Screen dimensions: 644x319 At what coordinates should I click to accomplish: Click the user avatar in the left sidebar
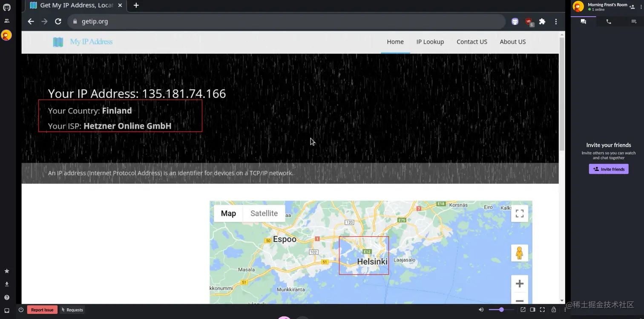tap(6, 35)
